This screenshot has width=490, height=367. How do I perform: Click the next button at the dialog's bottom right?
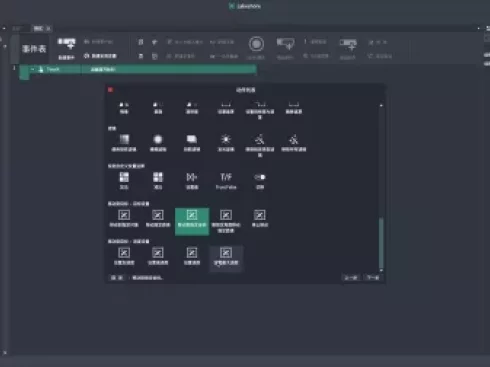click(x=373, y=278)
